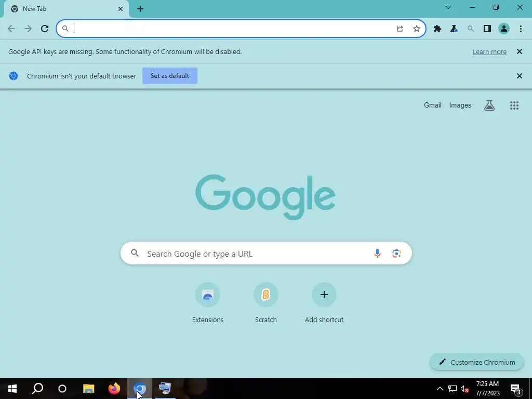Dismiss the default browser info bar
The width and height of the screenshot is (532, 399).
(519, 76)
